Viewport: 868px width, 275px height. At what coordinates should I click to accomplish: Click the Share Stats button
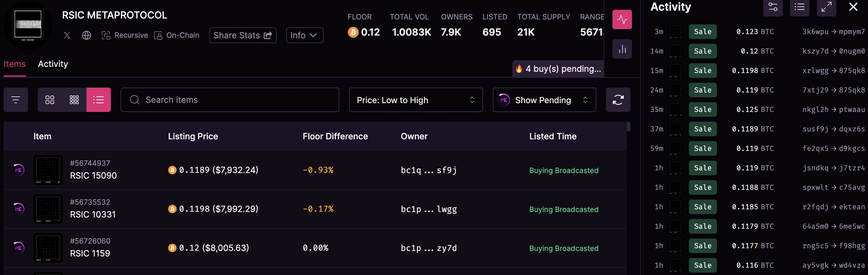(243, 35)
